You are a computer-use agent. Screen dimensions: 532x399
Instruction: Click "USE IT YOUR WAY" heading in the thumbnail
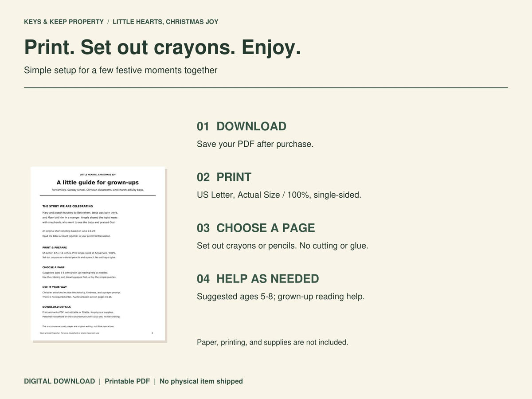55,287
